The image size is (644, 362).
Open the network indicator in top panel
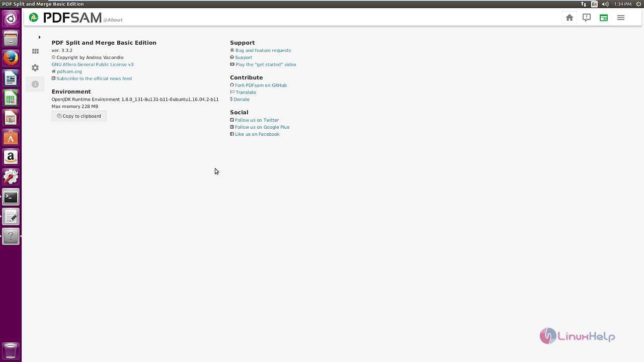(x=584, y=4)
